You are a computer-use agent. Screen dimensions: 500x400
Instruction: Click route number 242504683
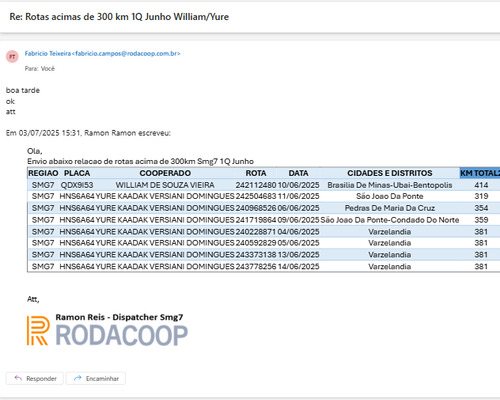click(x=256, y=196)
